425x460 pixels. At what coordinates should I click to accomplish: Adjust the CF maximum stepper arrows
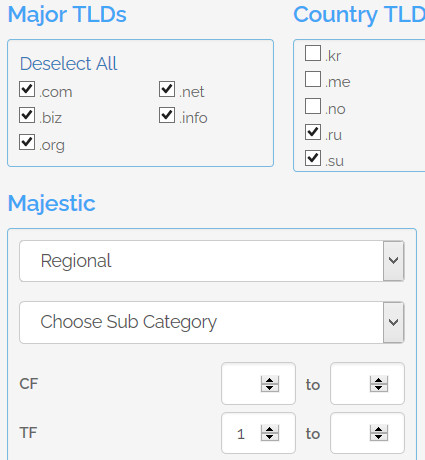click(379, 384)
